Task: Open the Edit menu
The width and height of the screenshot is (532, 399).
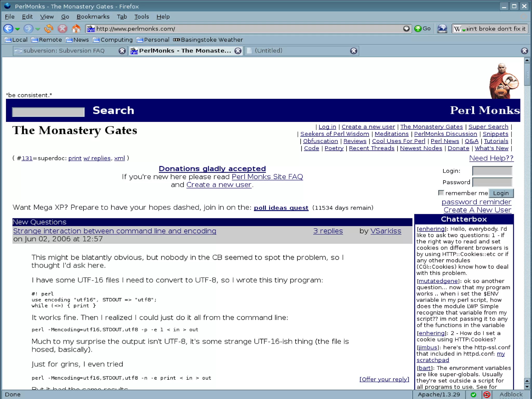Action: coord(27,17)
